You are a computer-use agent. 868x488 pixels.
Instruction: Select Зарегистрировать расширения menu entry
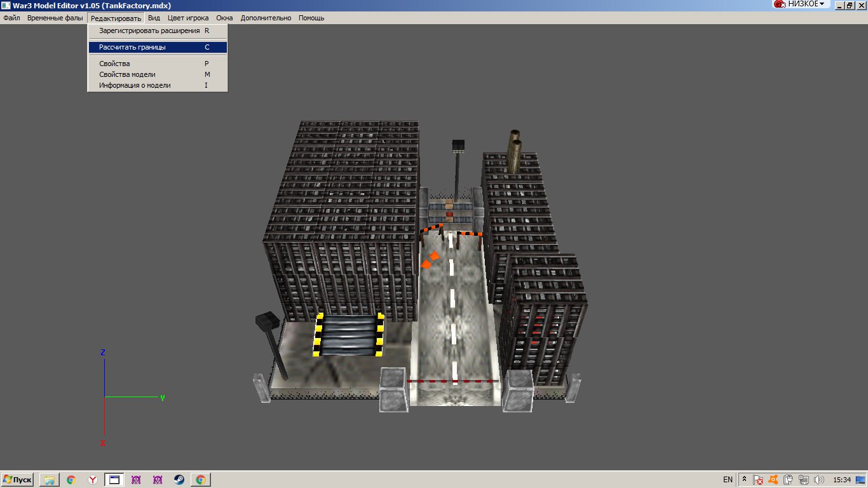149,30
